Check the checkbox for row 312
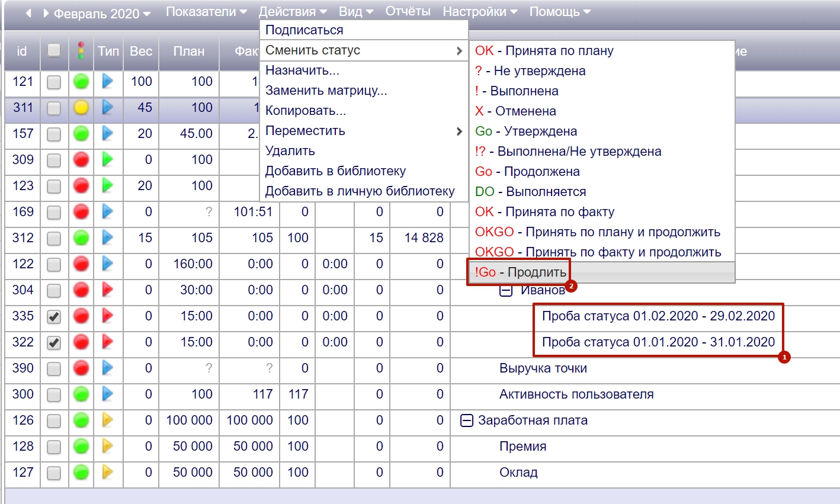The width and height of the screenshot is (840, 504). [54, 238]
